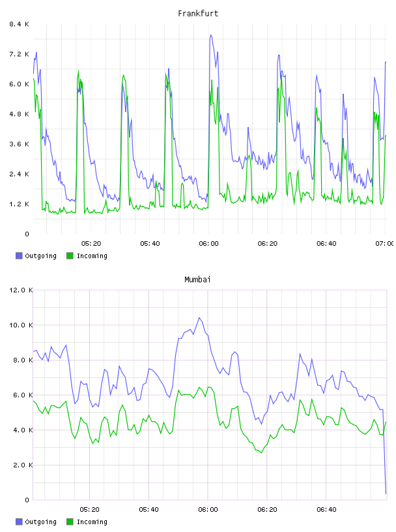Click the highest Outgoing peak in Frankfurt chart
This screenshot has width=396, height=532.
211,35
